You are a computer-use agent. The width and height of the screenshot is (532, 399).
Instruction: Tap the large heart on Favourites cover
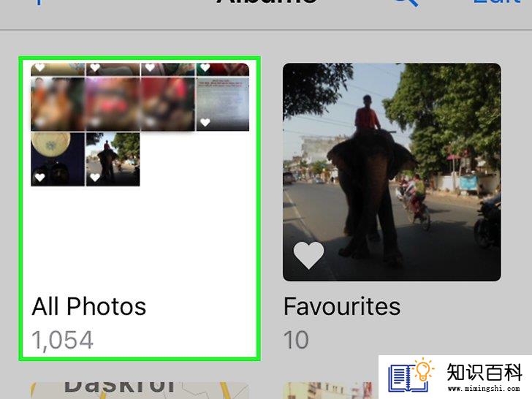tap(308, 256)
